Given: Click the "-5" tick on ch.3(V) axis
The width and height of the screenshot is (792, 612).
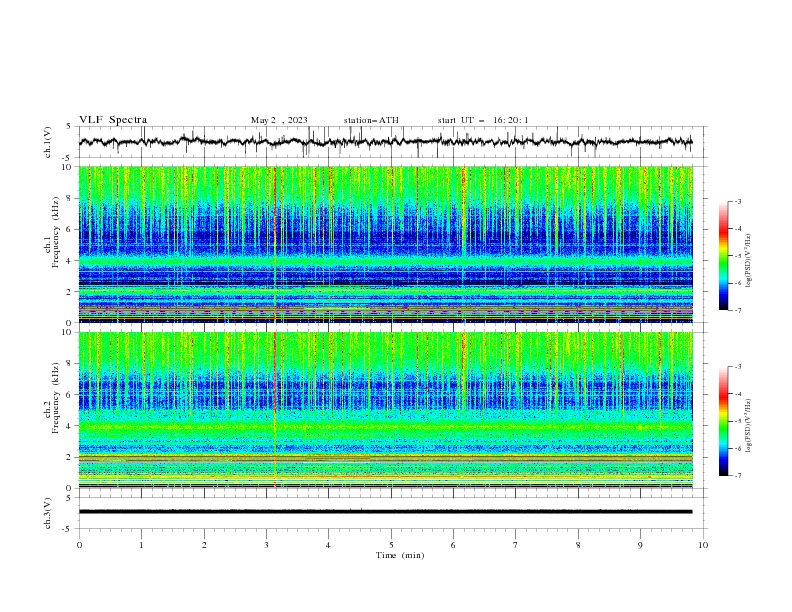Looking at the screenshot, I should (68, 529).
